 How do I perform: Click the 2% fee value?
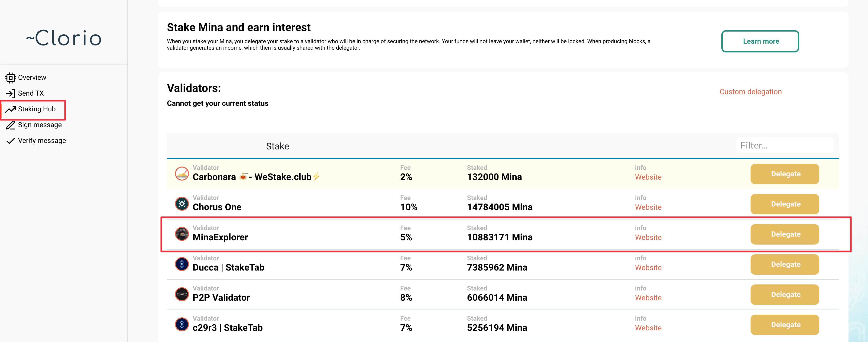coord(406,177)
